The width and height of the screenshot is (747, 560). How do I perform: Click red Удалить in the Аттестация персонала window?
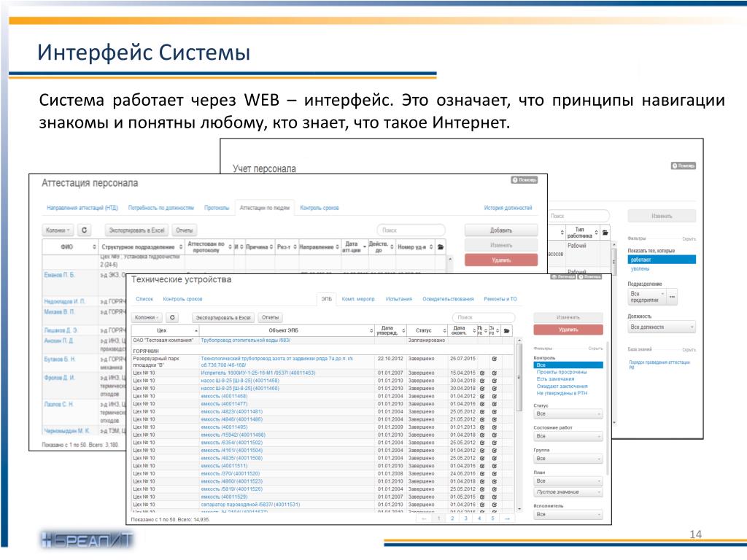click(x=501, y=260)
